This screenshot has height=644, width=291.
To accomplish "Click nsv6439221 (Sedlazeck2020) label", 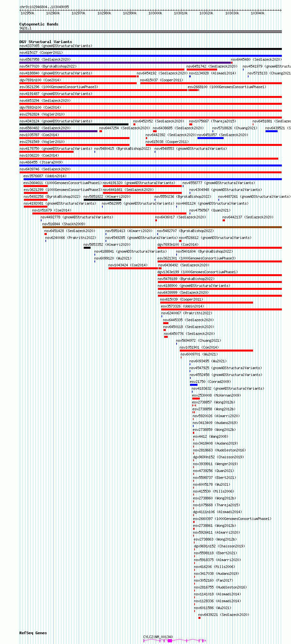I will coord(224,615).
